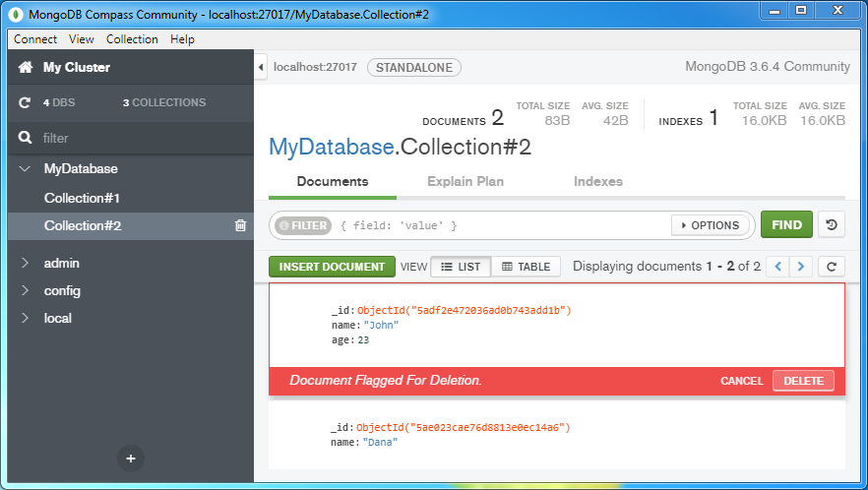868x490 pixels.
Task: Switch to LIST view
Action: click(461, 267)
